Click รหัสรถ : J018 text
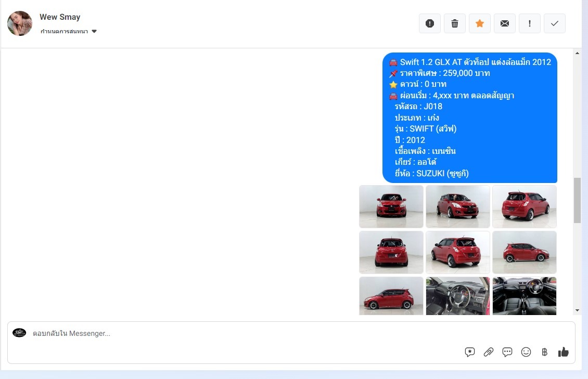 418,107
